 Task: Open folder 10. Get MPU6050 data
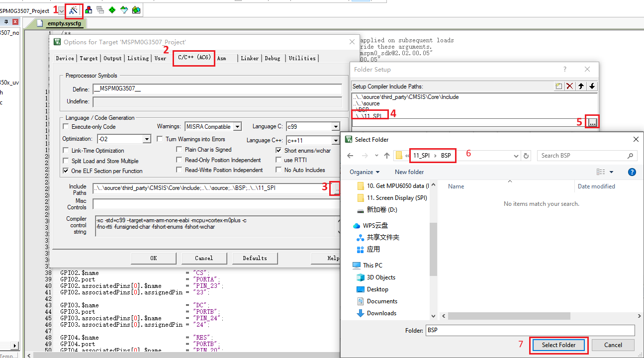click(x=392, y=186)
